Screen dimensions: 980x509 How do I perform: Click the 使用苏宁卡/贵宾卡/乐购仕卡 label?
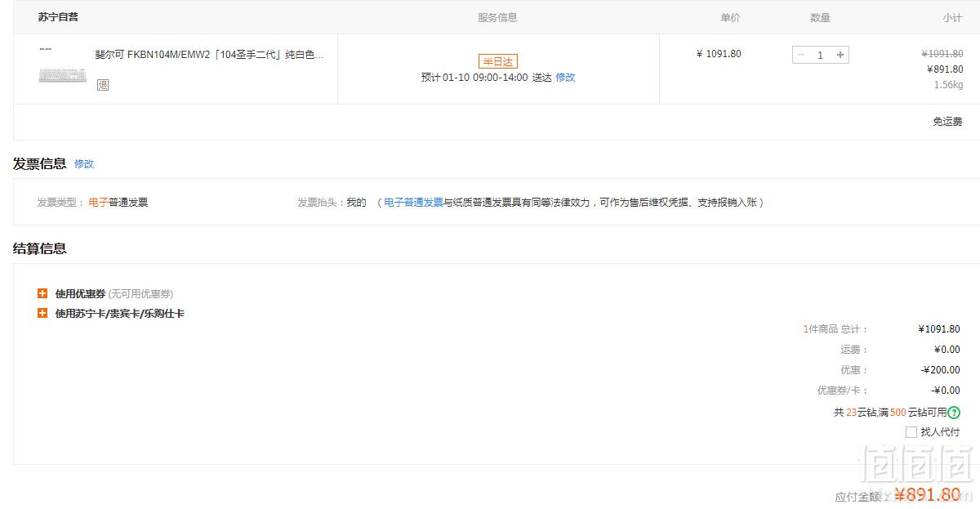click(x=120, y=313)
